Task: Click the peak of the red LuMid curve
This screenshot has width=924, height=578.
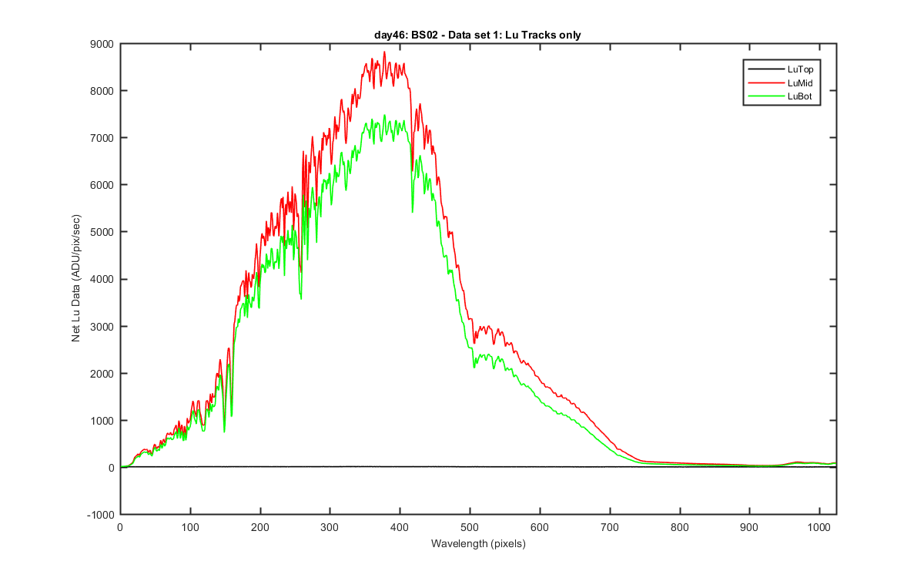Action: pos(384,52)
